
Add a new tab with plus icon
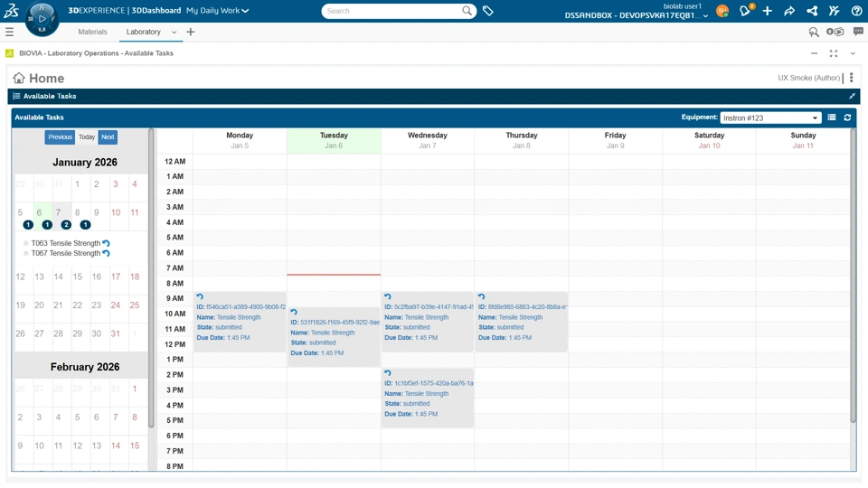pos(191,33)
